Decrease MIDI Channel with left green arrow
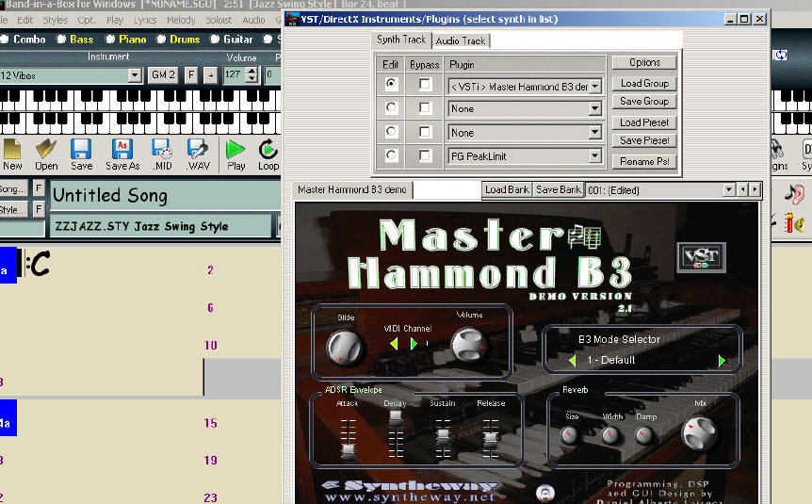The height and width of the screenshot is (504, 812). pyautogui.click(x=394, y=344)
